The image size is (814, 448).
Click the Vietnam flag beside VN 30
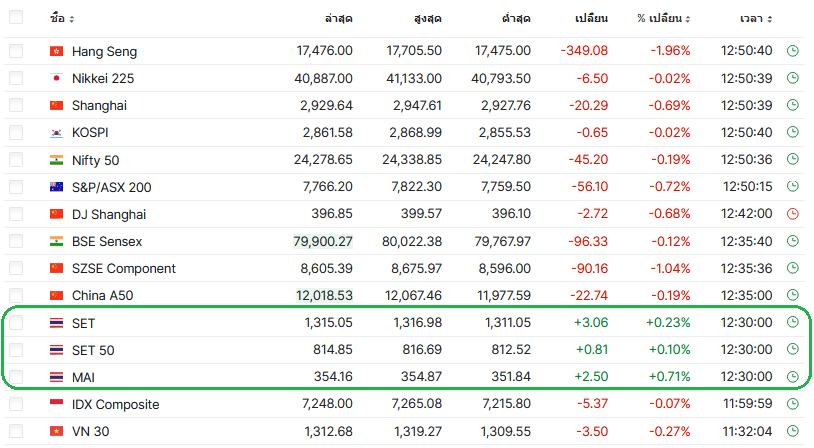click(x=56, y=432)
